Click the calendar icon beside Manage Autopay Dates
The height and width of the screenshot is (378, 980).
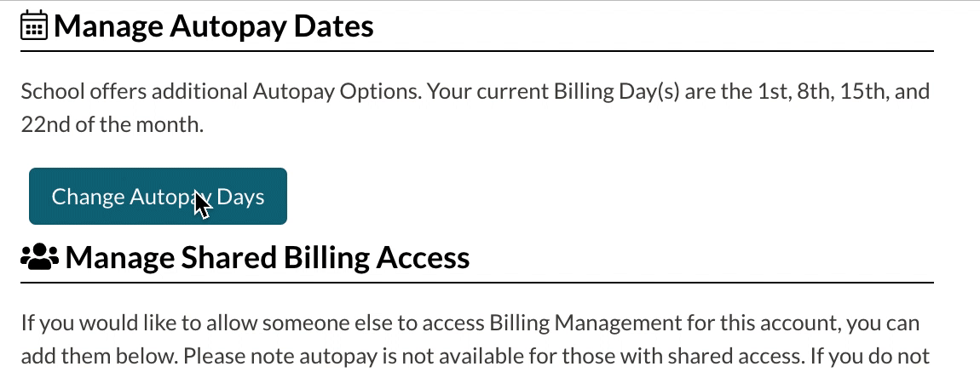click(x=34, y=26)
